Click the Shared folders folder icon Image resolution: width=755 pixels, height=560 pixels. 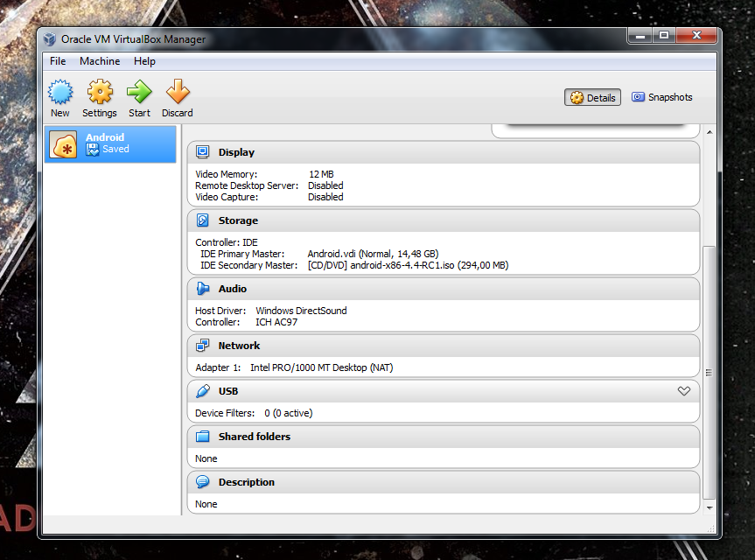tap(203, 437)
